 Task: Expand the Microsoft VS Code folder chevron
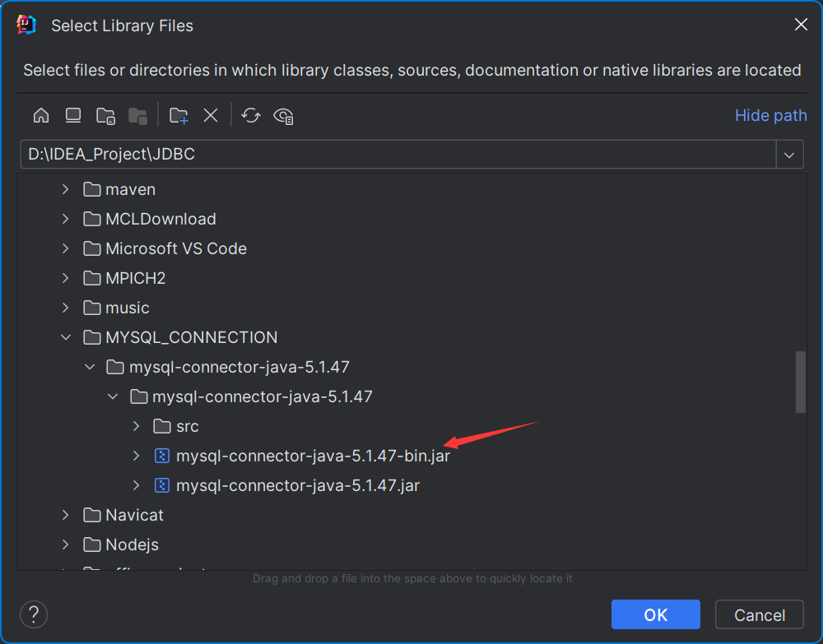[66, 248]
